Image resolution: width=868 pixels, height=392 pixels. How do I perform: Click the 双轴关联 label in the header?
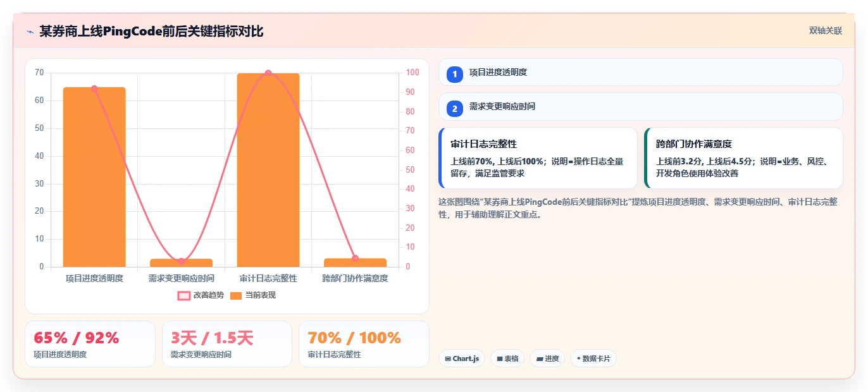pos(825,31)
